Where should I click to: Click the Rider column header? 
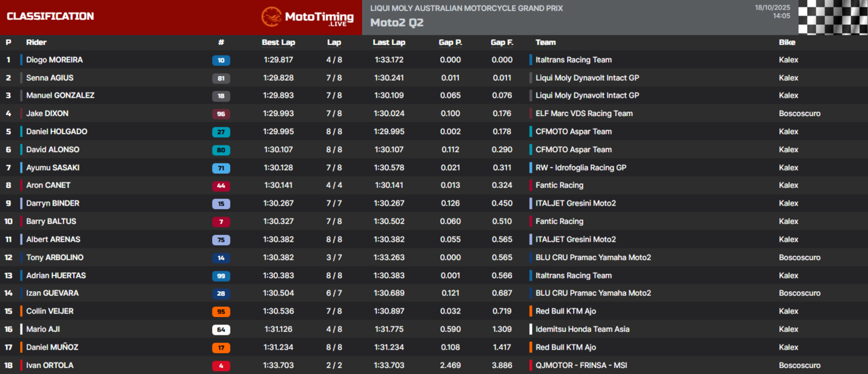tap(36, 42)
